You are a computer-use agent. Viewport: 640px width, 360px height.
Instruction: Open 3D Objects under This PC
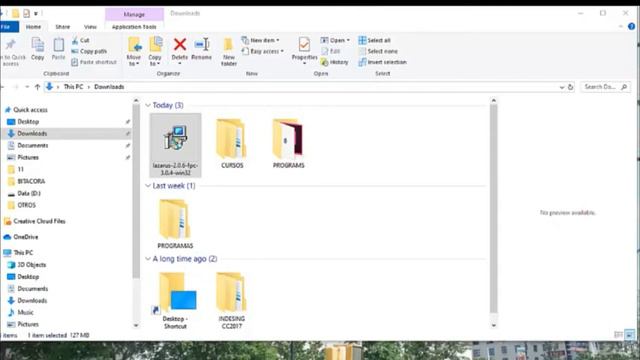31,264
